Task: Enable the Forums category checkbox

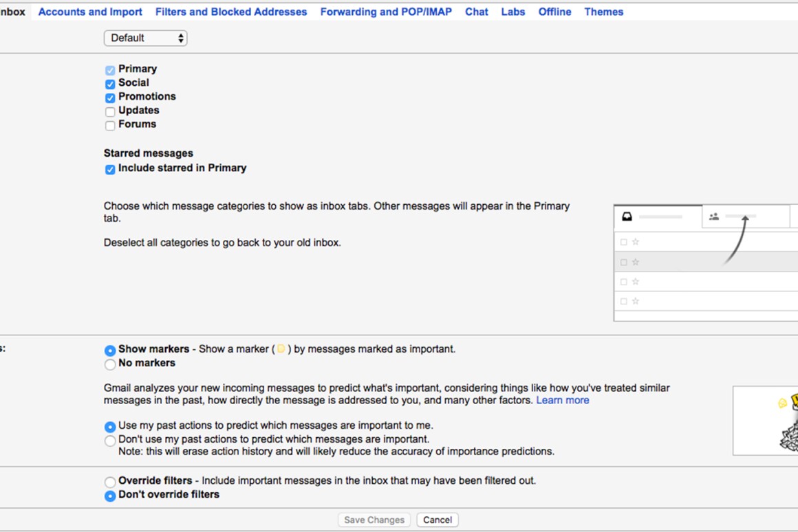Action: coord(110,125)
